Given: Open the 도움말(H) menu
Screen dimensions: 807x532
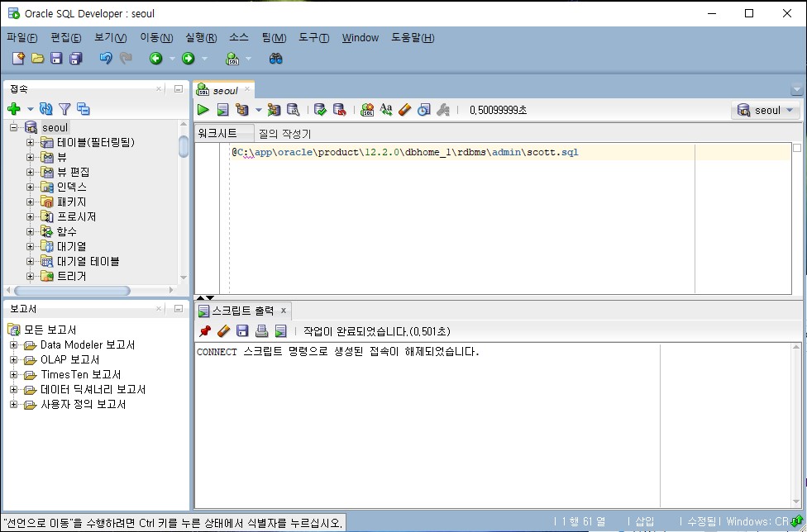Looking at the screenshot, I should 413,37.
